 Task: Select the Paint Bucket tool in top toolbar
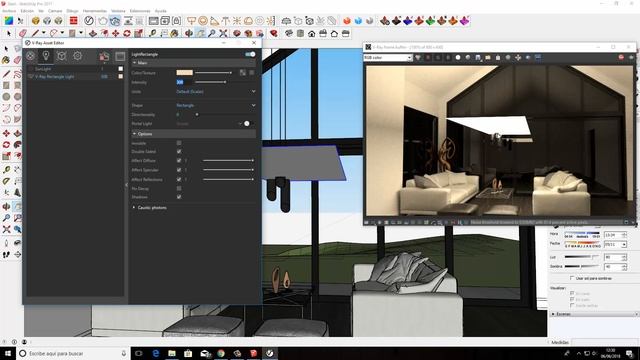click(x=175, y=33)
